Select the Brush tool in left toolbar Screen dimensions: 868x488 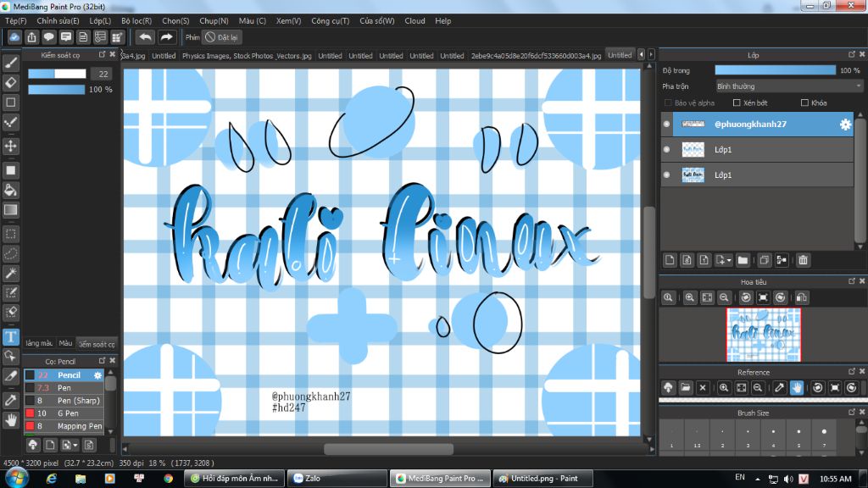(x=10, y=63)
